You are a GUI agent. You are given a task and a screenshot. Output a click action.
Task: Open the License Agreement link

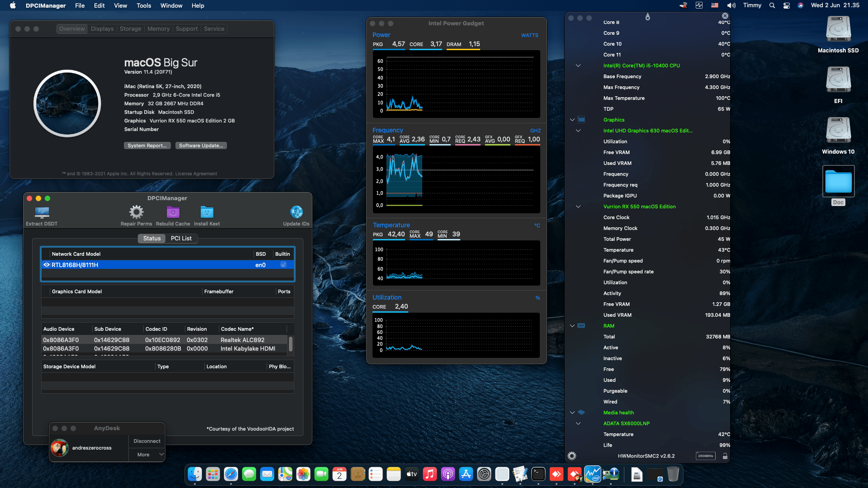(x=196, y=174)
